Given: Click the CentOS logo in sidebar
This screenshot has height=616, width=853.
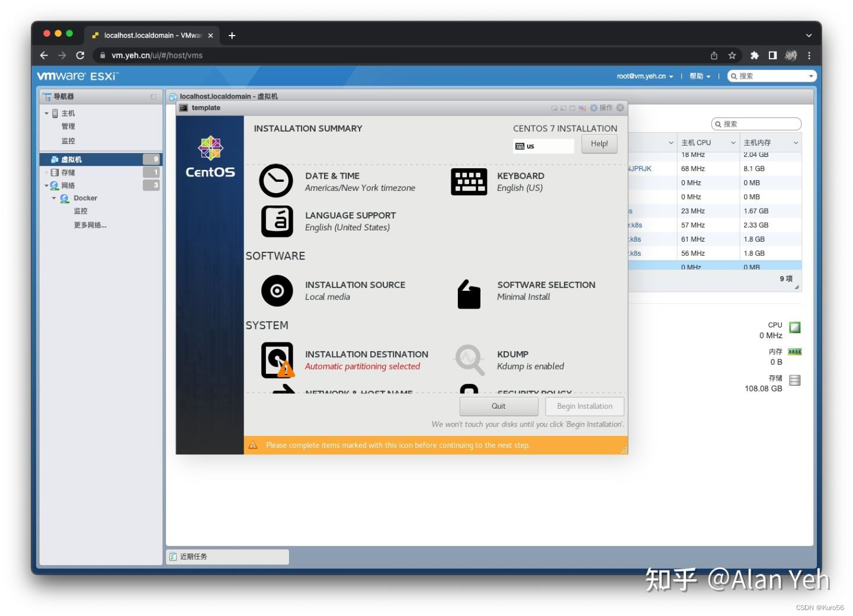Looking at the screenshot, I should click(x=210, y=156).
